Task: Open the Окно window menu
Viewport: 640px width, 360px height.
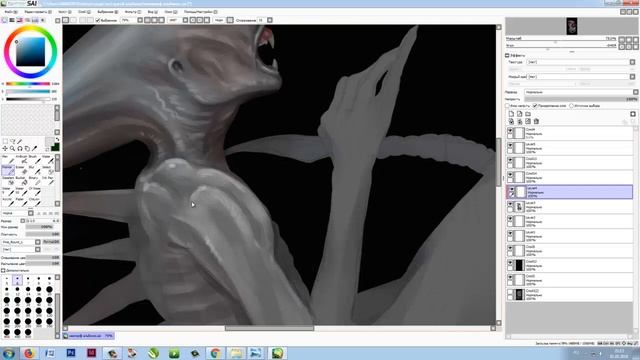Action: click(170, 12)
